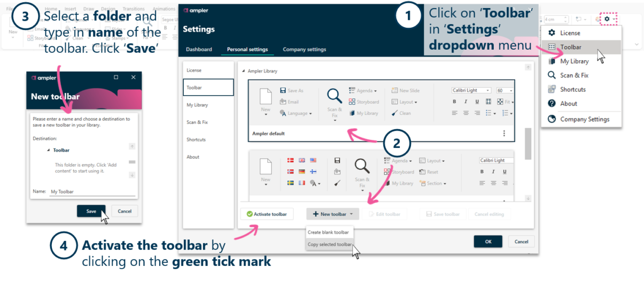Viewport: 644px width, 282px height.
Task: Click Storyboard in Ampler default toolbar
Action: (364, 102)
